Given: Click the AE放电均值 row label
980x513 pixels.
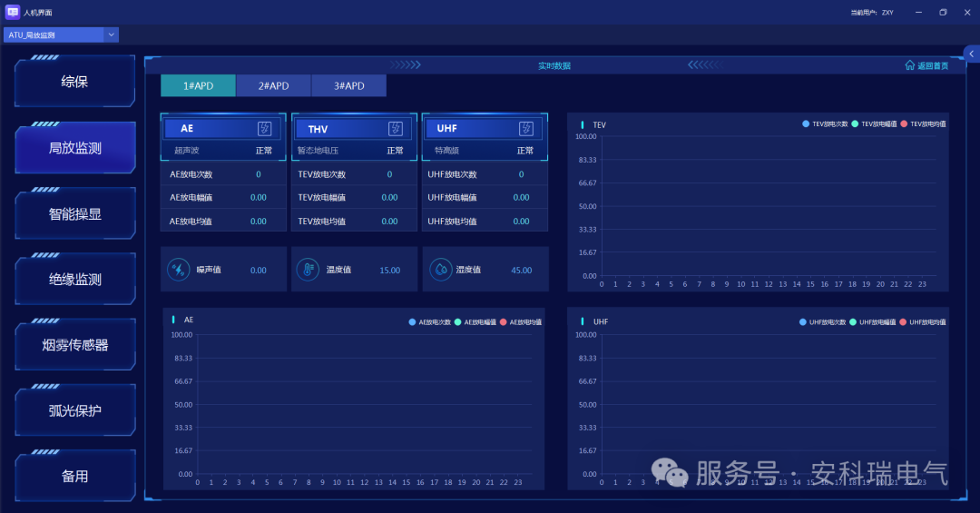Looking at the screenshot, I should (x=191, y=222).
